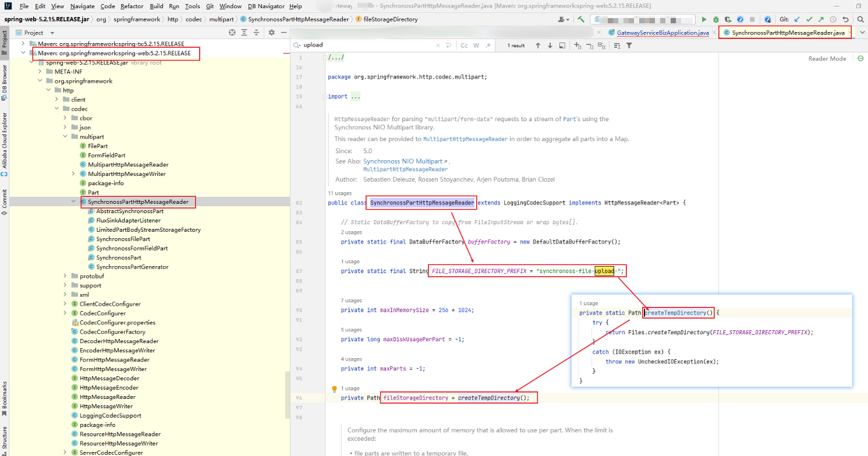
Task: Click the search results filter icon
Action: coord(629,45)
